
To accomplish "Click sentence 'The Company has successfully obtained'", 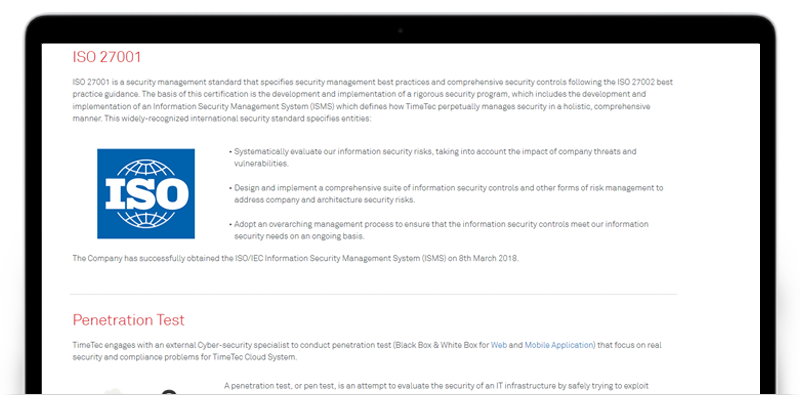I will point(295,258).
